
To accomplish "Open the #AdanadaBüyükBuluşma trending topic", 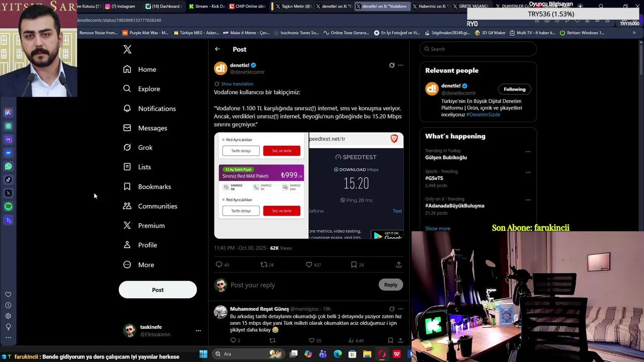I will [x=454, y=206].
